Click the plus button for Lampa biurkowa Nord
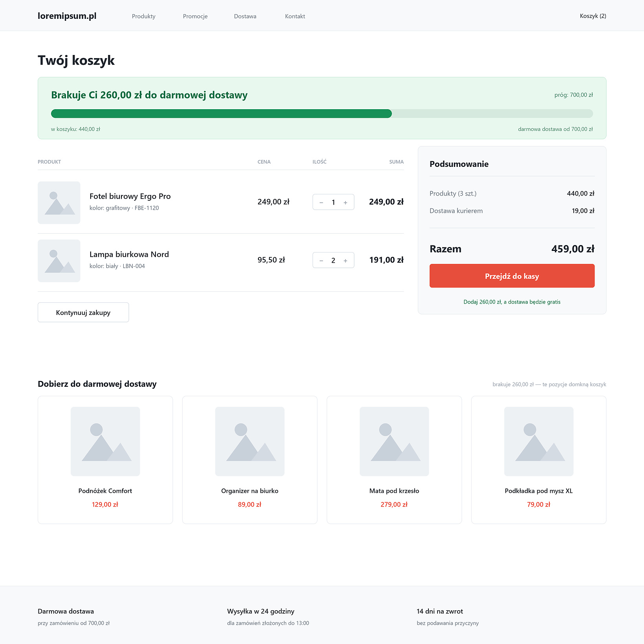The width and height of the screenshot is (644, 644). (346, 260)
